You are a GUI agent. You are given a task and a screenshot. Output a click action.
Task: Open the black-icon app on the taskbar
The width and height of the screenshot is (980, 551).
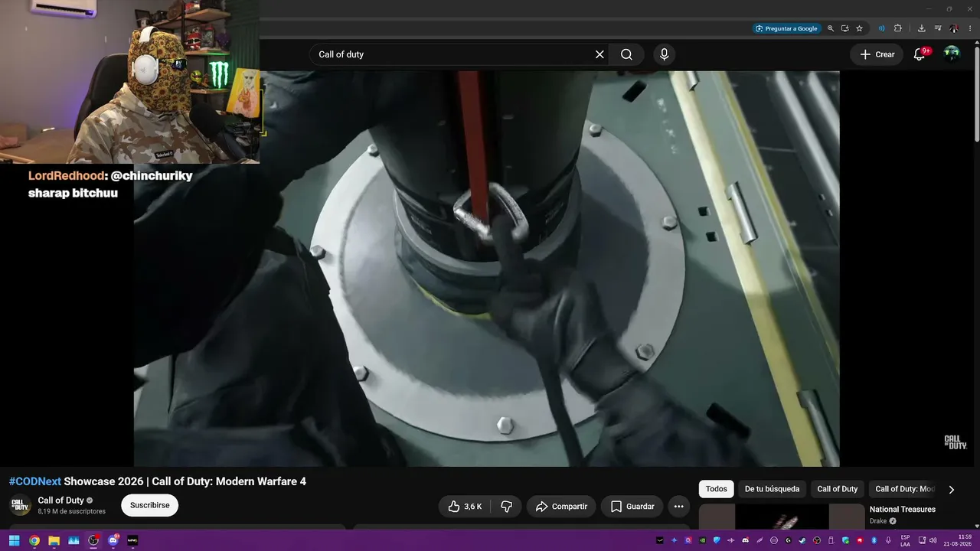[x=132, y=540]
